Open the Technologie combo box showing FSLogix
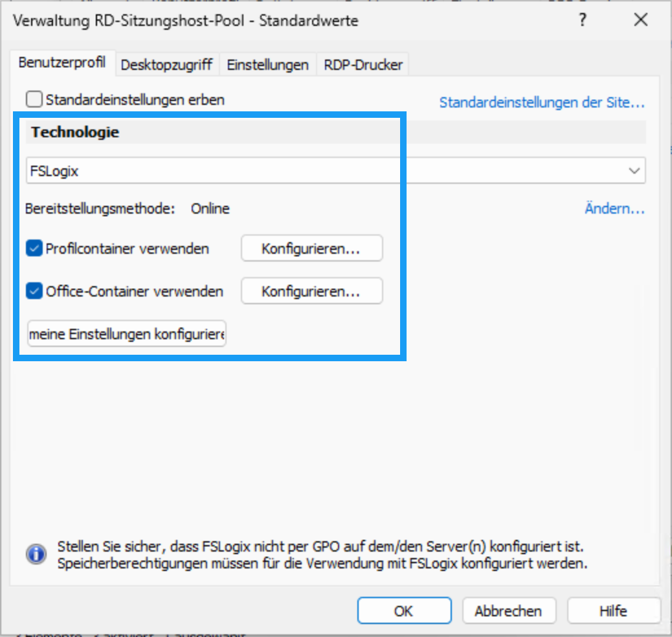The image size is (672, 637). tap(324, 171)
